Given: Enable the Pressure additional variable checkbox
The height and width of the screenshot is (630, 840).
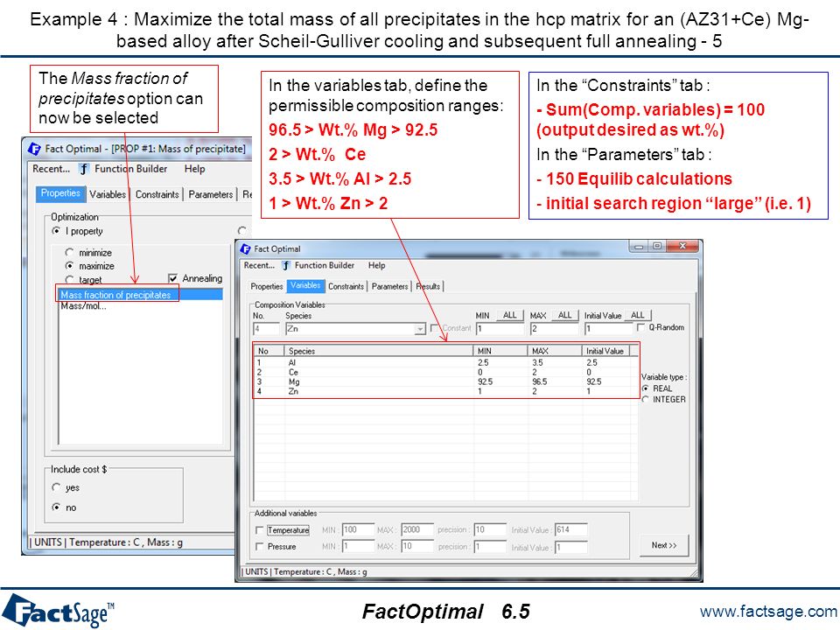Looking at the screenshot, I should click(x=259, y=547).
